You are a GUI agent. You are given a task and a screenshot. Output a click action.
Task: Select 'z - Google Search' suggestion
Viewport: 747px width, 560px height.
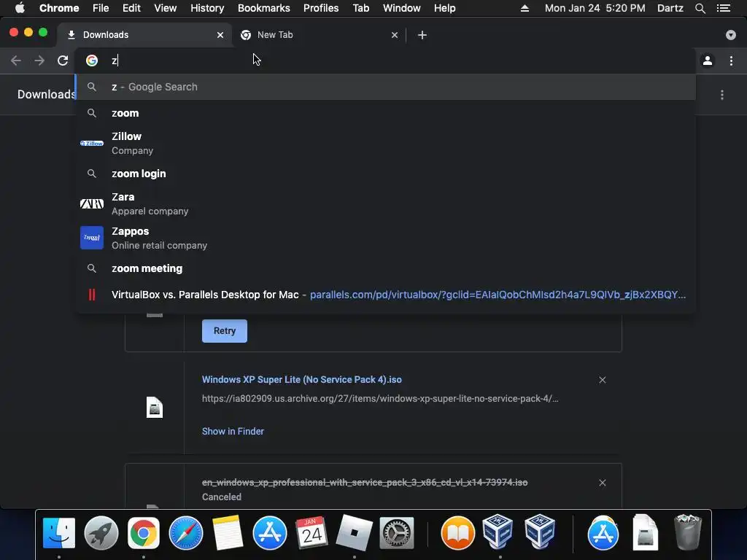point(385,87)
